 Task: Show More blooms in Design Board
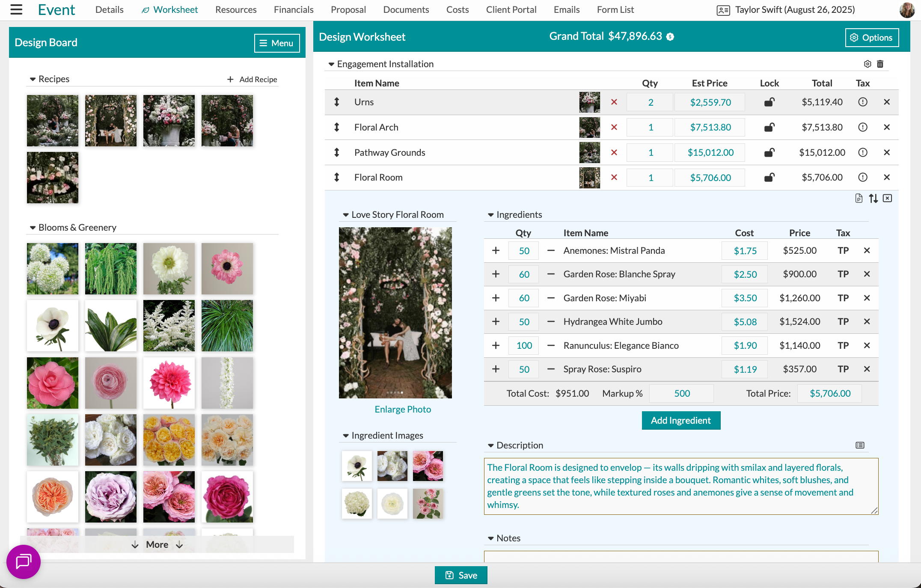click(x=157, y=544)
